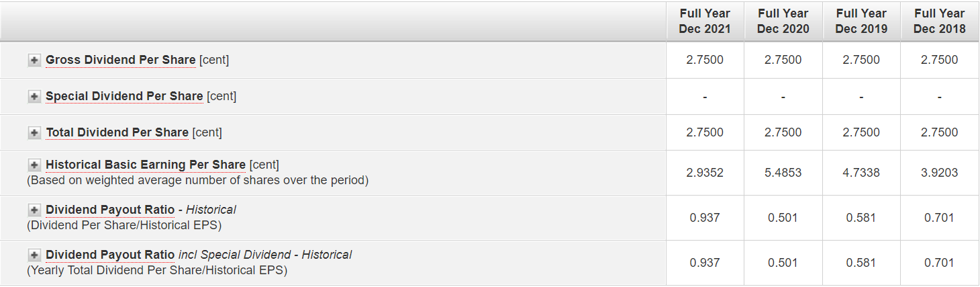Expand the Gross Dividend Per Share row
The height and width of the screenshot is (287, 980).
(34, 60)
